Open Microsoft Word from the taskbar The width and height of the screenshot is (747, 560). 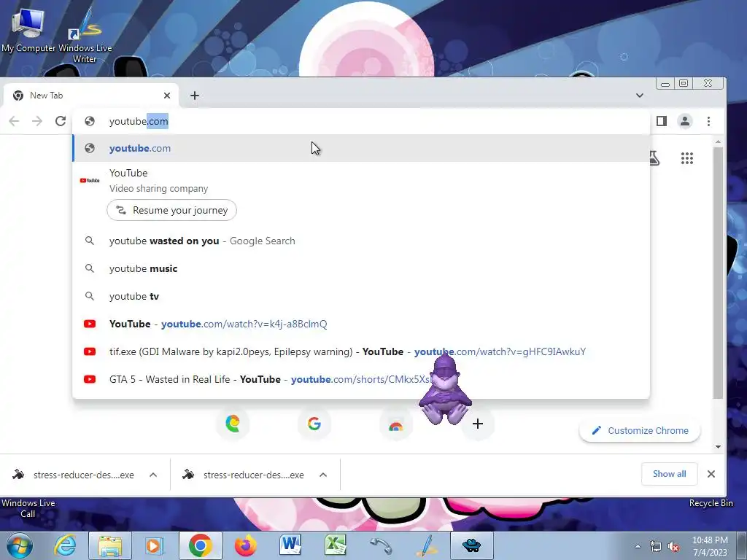(290, 545)
